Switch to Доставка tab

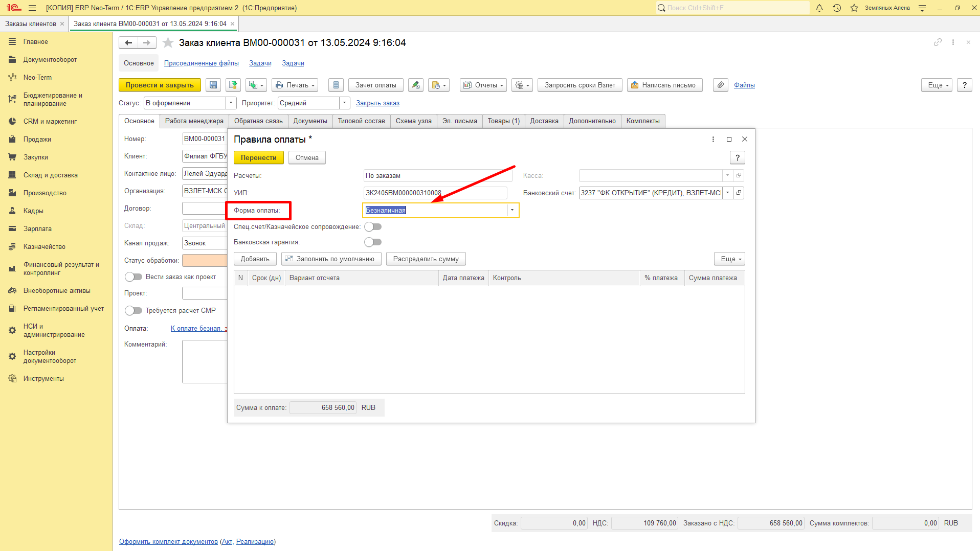click(544, 121)
